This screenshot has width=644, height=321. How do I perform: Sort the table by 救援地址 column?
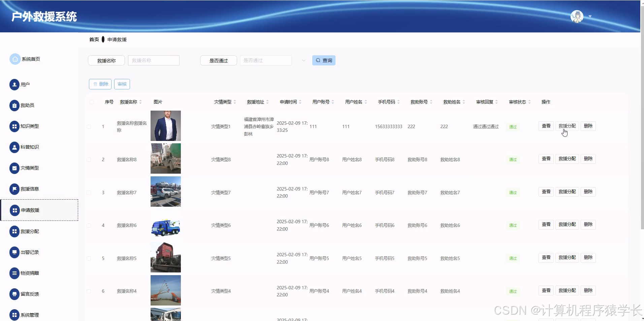tap(267, 102)
